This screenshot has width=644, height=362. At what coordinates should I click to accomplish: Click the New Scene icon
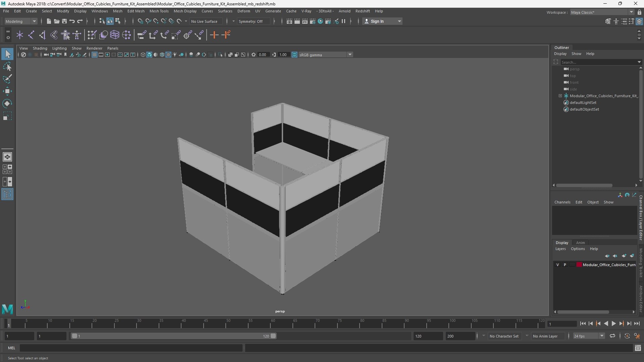click(x=49, y=21)
